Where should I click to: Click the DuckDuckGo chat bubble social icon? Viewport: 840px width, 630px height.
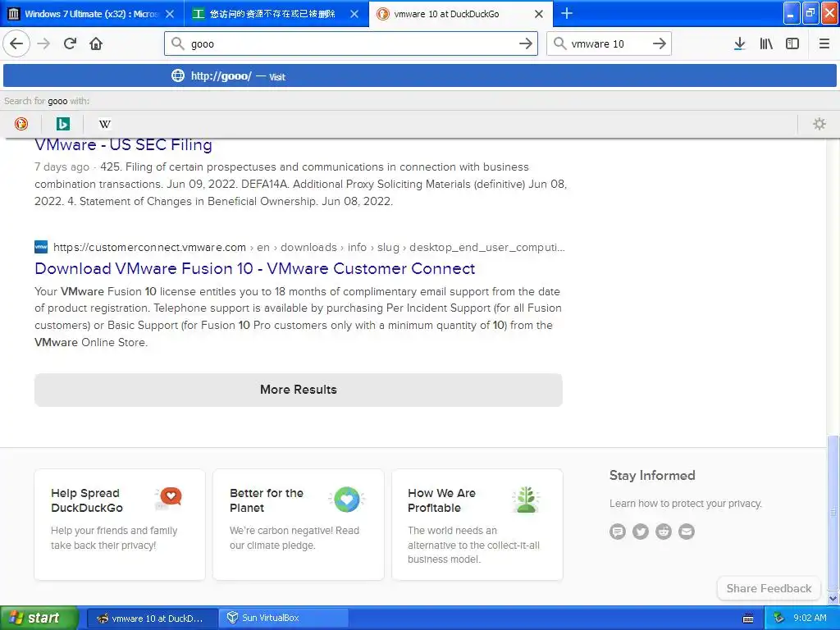click(617, 532)
